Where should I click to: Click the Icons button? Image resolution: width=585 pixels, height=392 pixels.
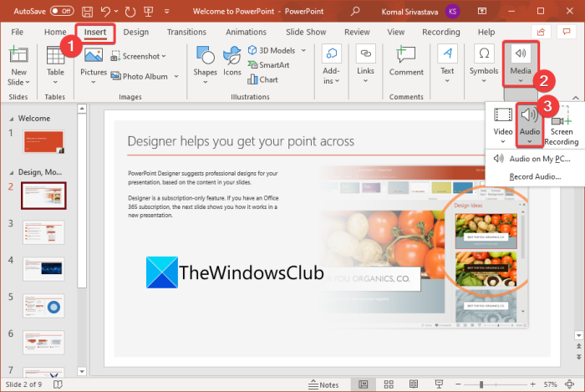point(232,62)
